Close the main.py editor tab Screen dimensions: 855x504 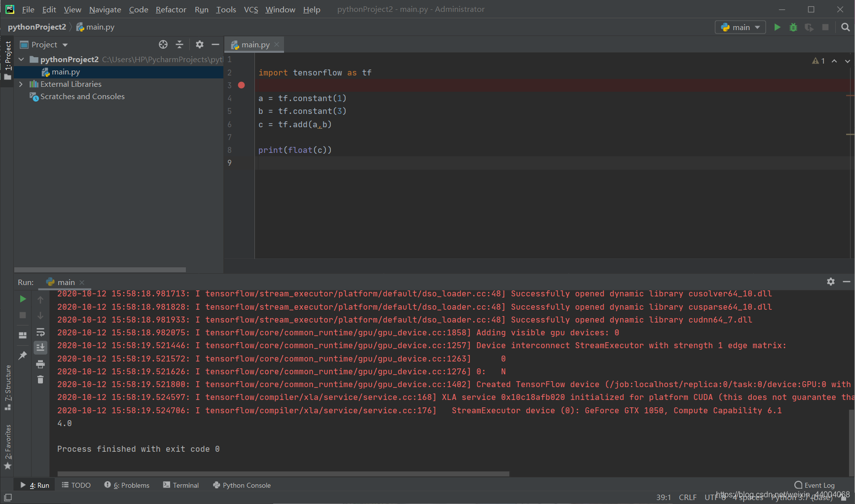point(277,44)
